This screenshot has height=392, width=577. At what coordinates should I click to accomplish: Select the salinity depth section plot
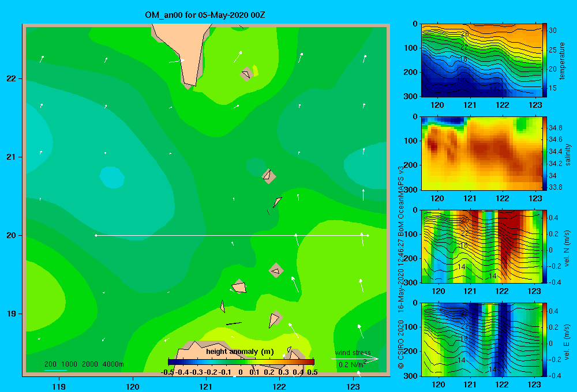(482, 153)
